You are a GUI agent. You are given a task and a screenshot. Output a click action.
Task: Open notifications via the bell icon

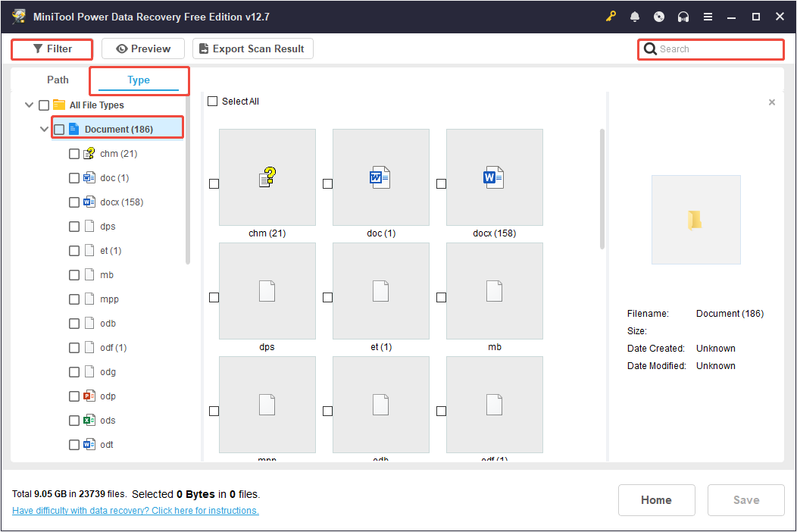click(x=635, y=16)
